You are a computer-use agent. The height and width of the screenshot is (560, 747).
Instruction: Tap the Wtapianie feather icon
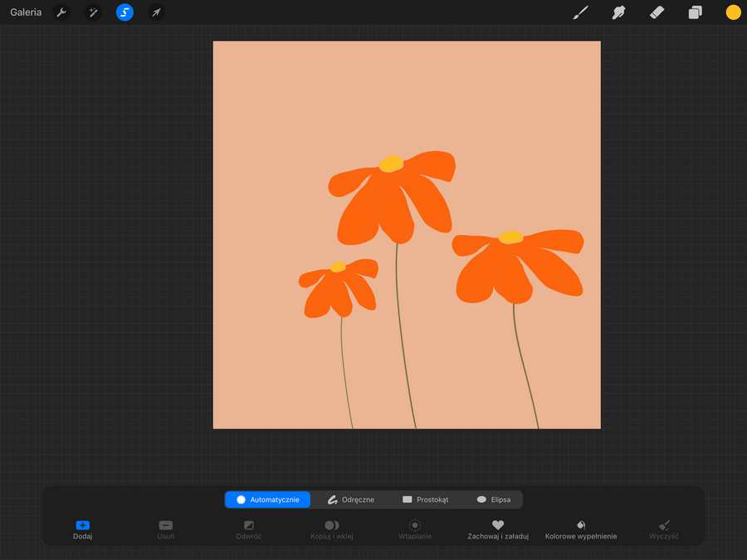click(x=414, y=526)
